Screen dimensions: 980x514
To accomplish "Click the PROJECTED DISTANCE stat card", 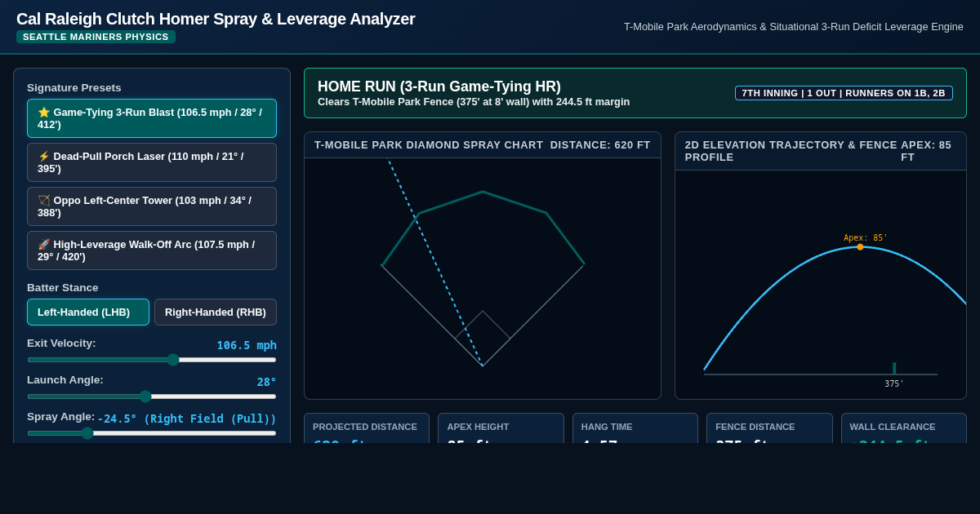I will pos(367,428).
